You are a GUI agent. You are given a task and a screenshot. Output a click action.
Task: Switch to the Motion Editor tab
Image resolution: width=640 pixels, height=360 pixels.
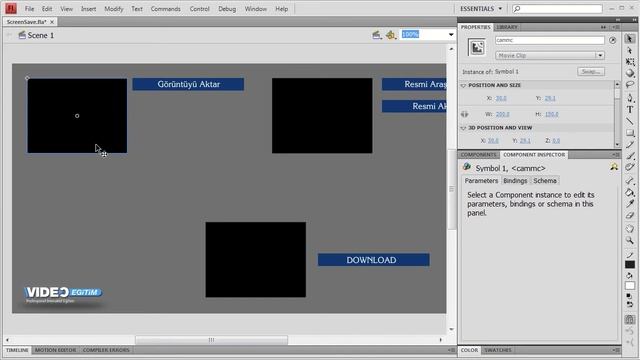point(55,350)
